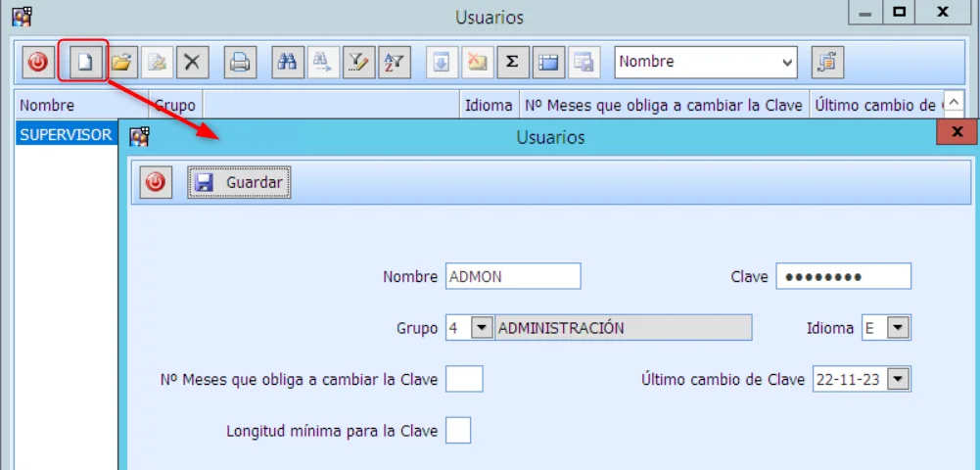This screenshot has width=980, height=470.
Task: Click the columns layout icon next to Sigma
Action: [547, 62]
